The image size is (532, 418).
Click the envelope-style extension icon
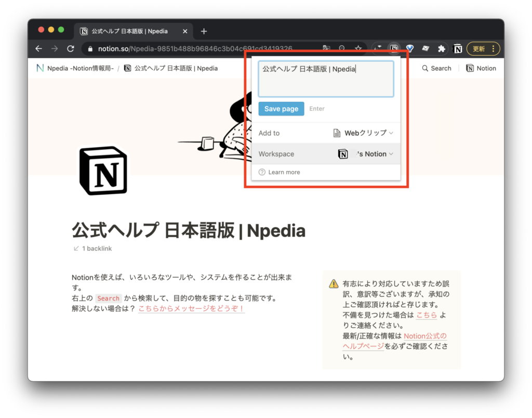(425, 48)
